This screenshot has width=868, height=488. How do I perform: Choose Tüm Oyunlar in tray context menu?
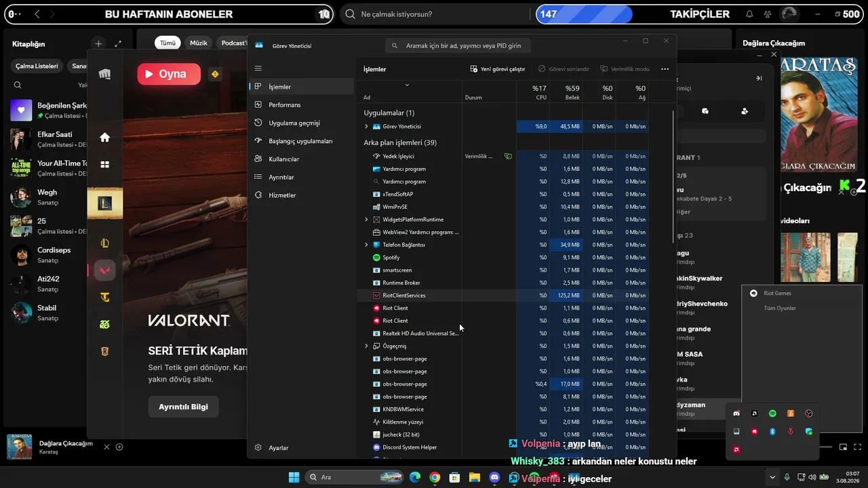pos(780,308)
